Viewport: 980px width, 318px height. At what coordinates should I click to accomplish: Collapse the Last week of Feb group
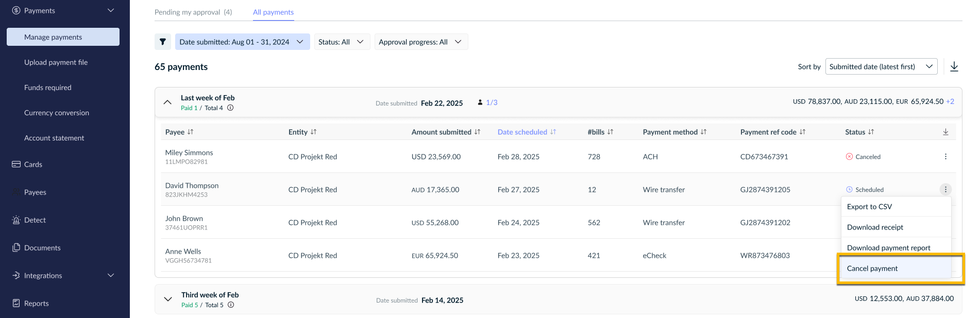(167, 102)
